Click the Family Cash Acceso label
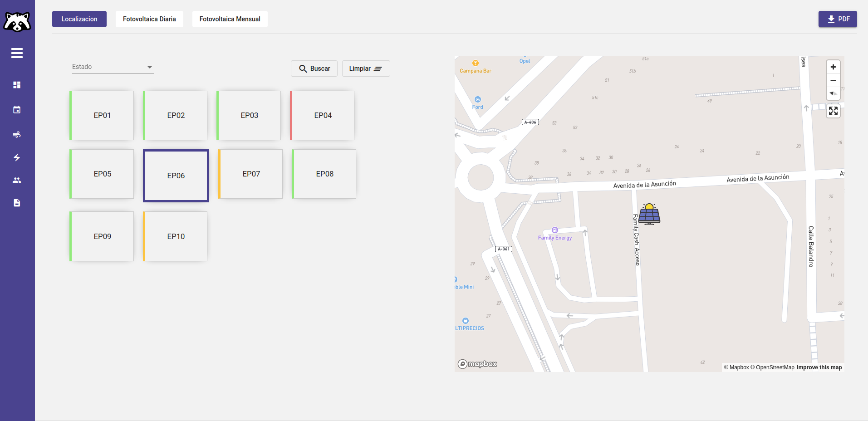This screenshot has width=868, height=421. pyautogui.click(x=636, y=240)
